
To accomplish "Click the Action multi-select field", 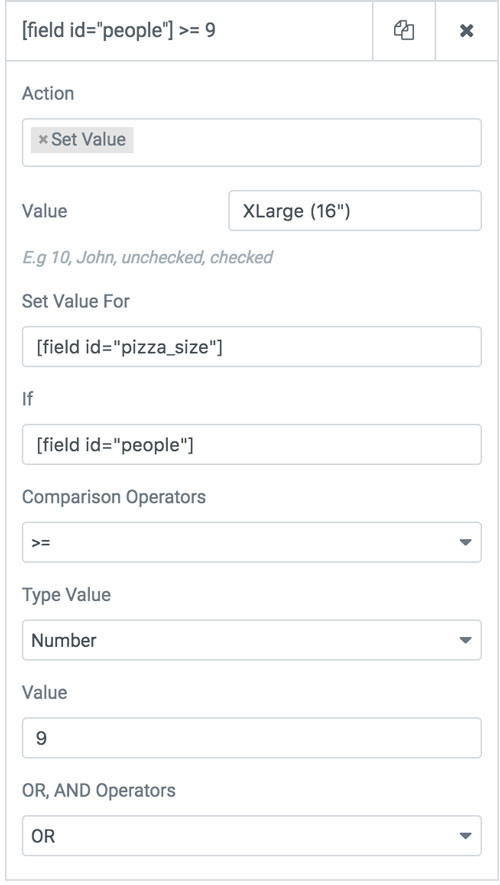I will 252,142.
